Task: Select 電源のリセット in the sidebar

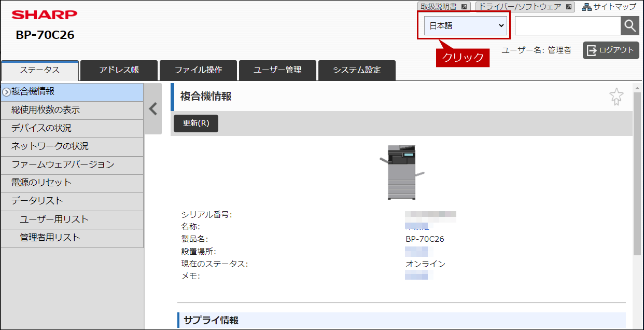Action: (x=72, y=183)
